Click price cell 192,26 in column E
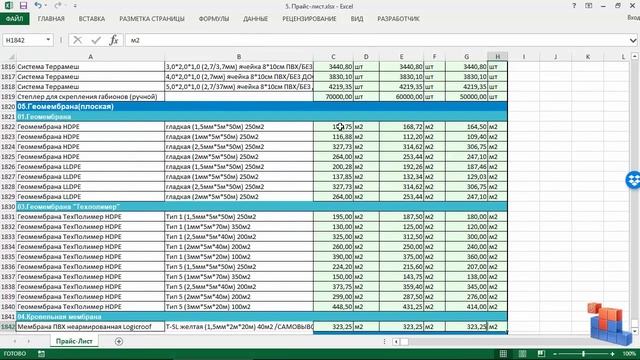 click(401, 167)
